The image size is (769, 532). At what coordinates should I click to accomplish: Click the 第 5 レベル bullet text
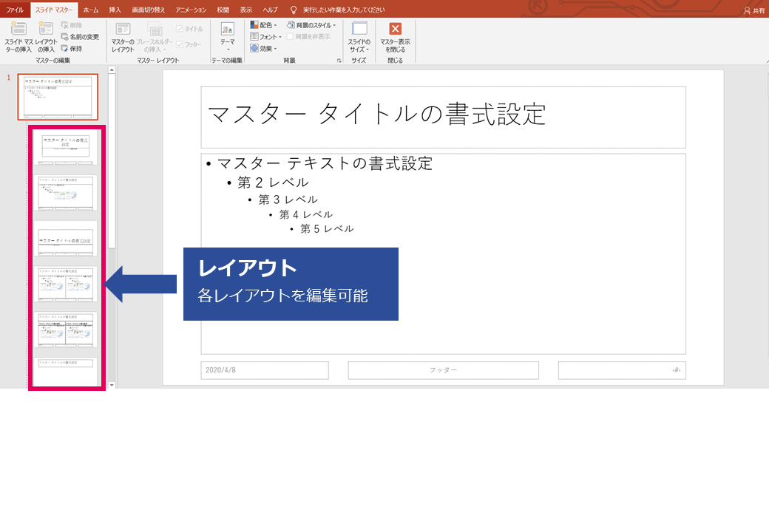(327, 229)
